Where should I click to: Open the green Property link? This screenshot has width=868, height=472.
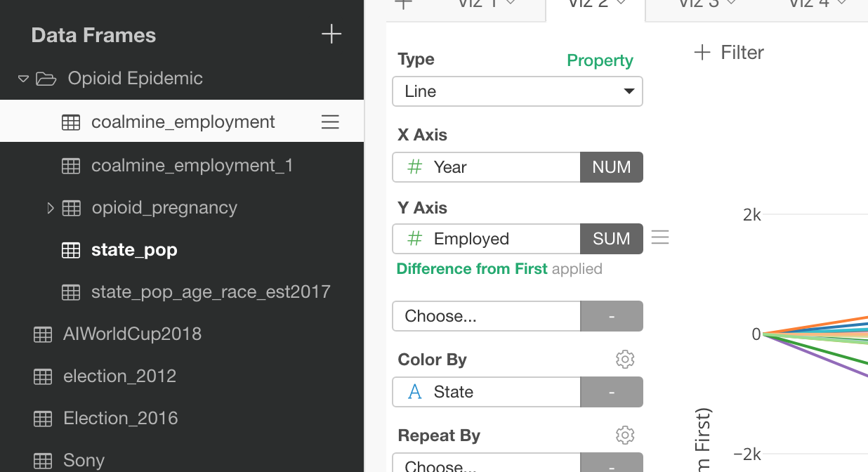600,61
